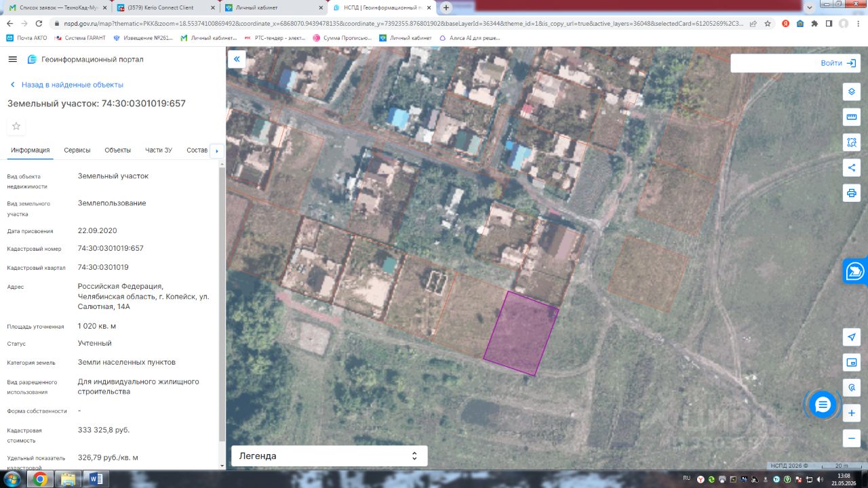Zoom out with the minus button
The width and height of the screenshot is (868, 488).
(852, 438)
